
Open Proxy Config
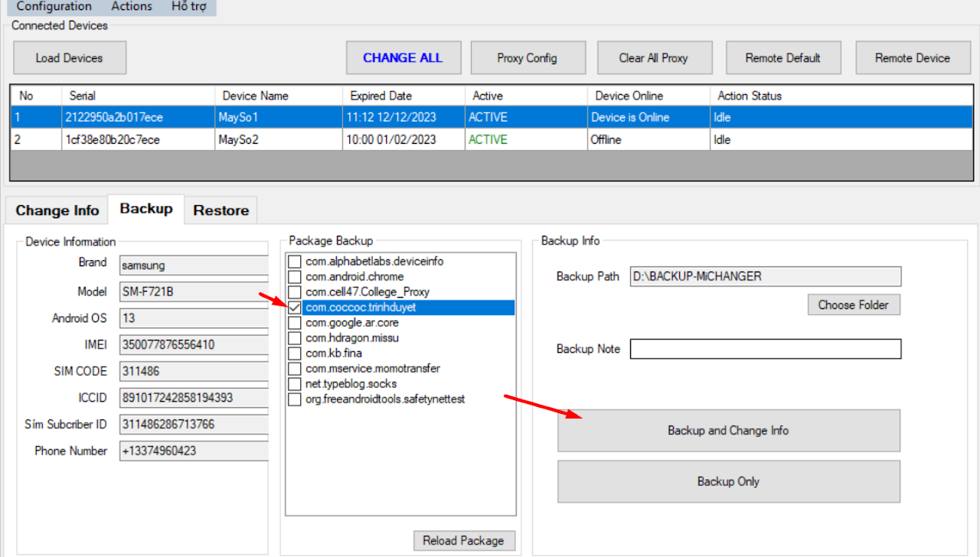(527, 58)
